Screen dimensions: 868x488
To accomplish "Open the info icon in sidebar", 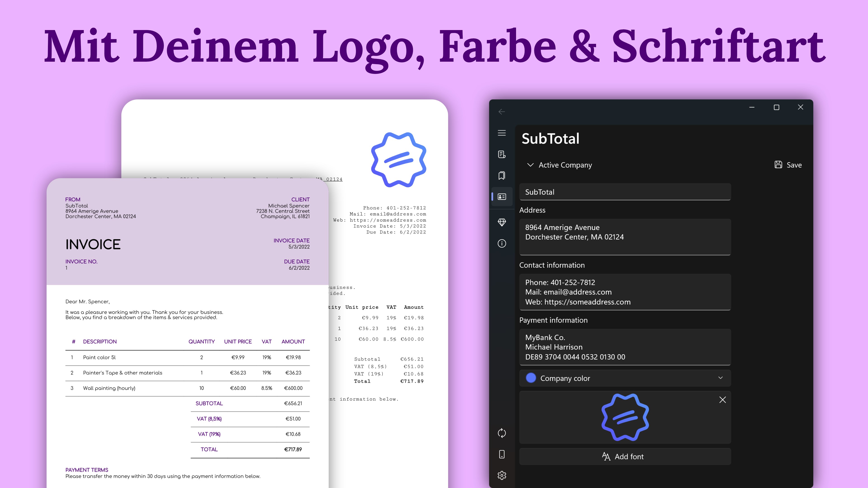I will [502, 244].
